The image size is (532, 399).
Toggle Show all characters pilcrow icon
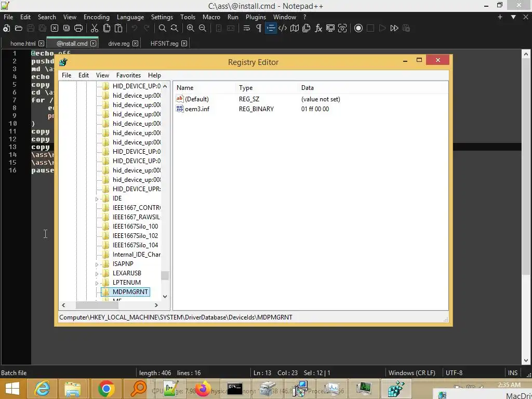(259, 28)
